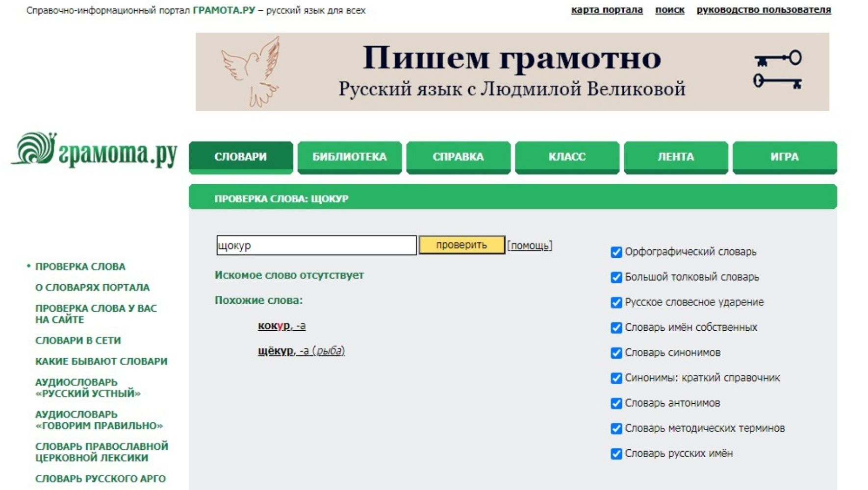Viewport: 868px width, 490px height.
Task: Select ПРОВЕРКА СЛОВА in sidebar
Action: [80, 267]
